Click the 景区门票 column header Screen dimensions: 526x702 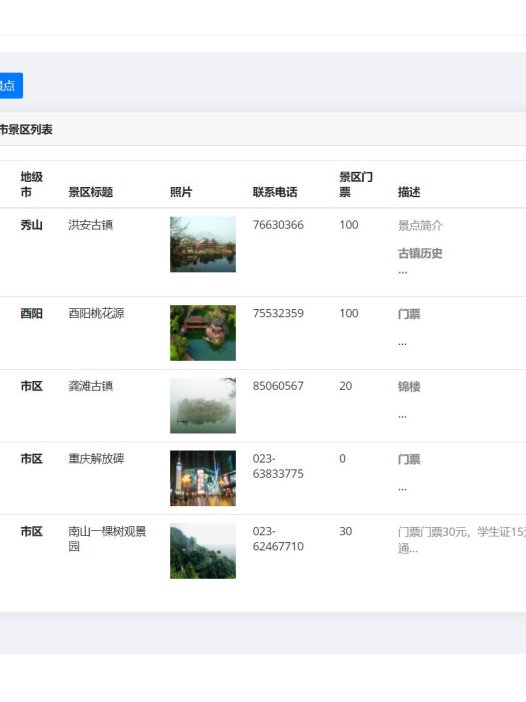point(356,184)
